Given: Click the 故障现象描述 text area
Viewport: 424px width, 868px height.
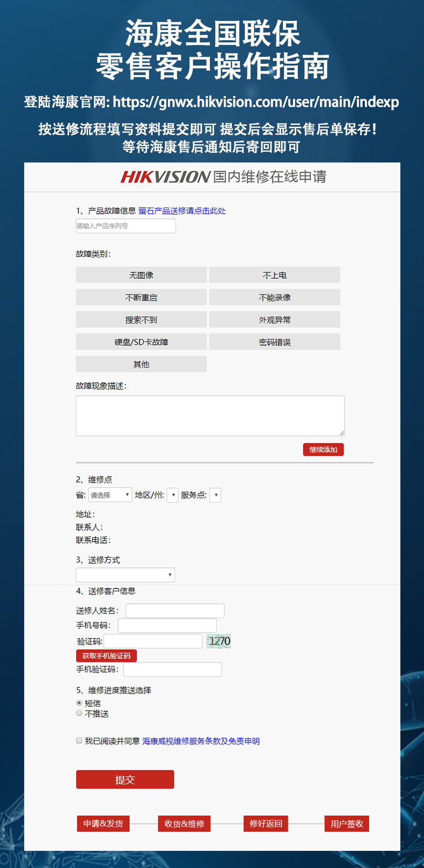Looking at the screenshot, I should tap(210, 416).
